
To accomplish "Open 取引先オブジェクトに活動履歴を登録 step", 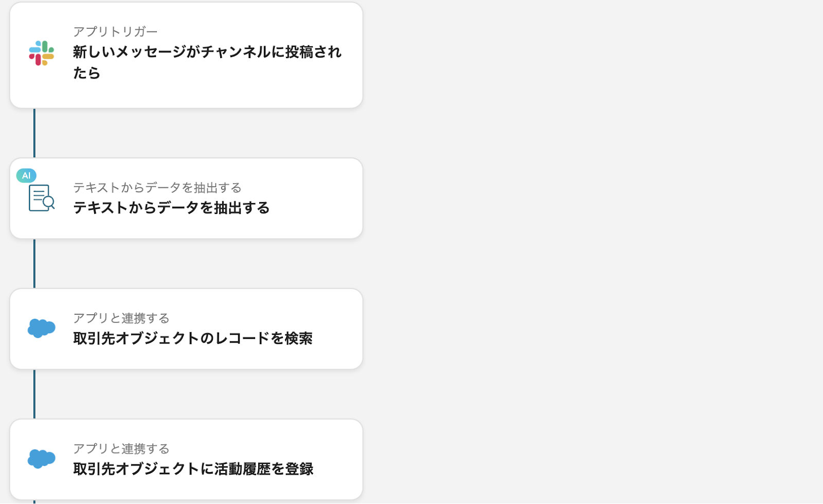I will 193,469.
